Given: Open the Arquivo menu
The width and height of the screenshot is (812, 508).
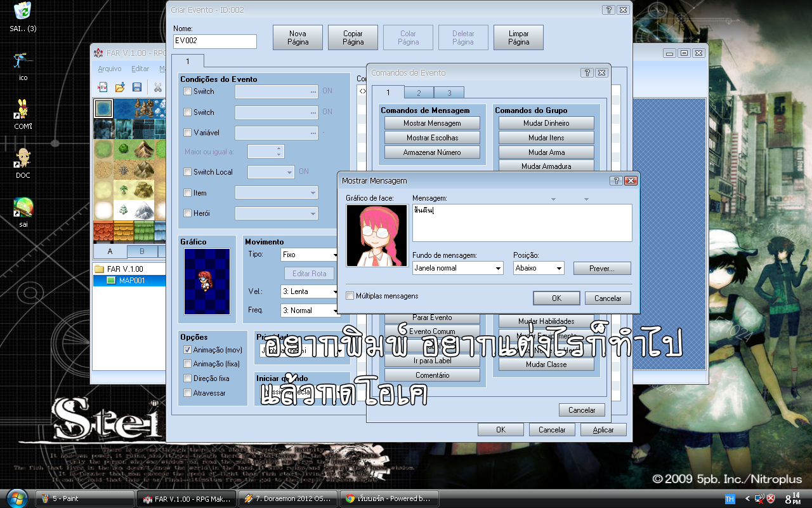Looking at the screenshot, I should point(110,69).
